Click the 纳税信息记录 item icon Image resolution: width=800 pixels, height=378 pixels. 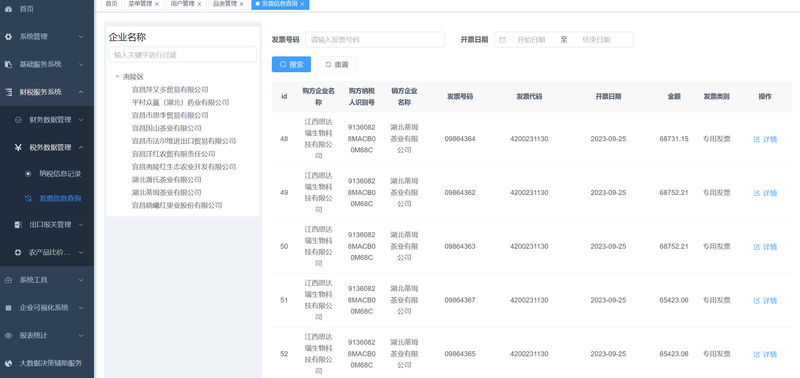tap(28, 173)
